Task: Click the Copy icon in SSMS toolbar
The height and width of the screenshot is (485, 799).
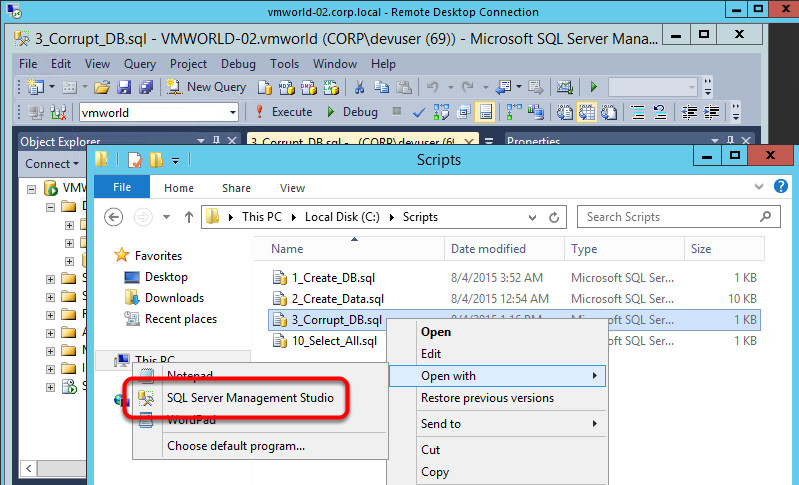Action: tap(381, 87)
